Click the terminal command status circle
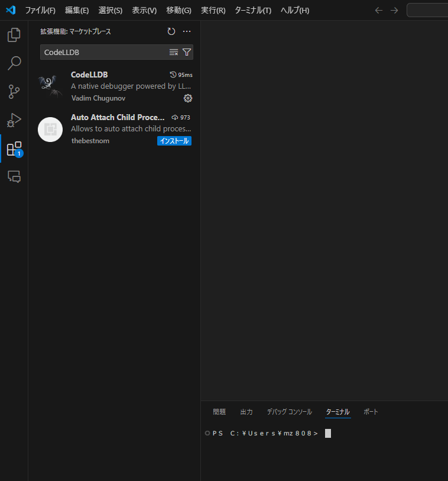The height and width of the screenshot is (481, 448). tap(207, 433)
